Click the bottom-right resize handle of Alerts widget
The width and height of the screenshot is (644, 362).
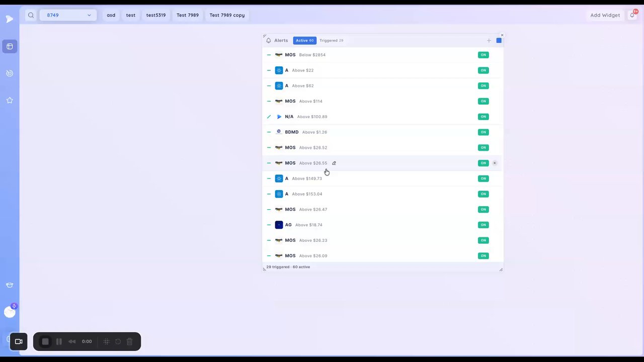pyautogui.click(x=501, y=269)
